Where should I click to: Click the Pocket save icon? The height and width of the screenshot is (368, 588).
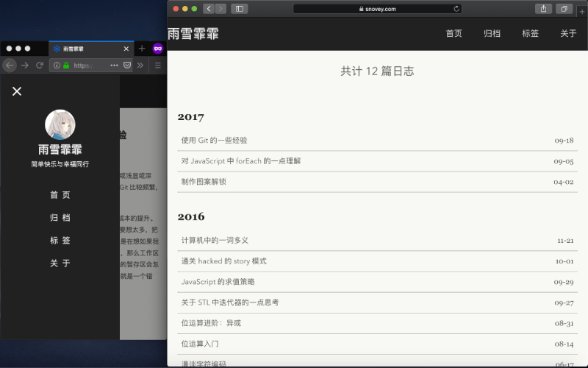[x=126, y=66]
